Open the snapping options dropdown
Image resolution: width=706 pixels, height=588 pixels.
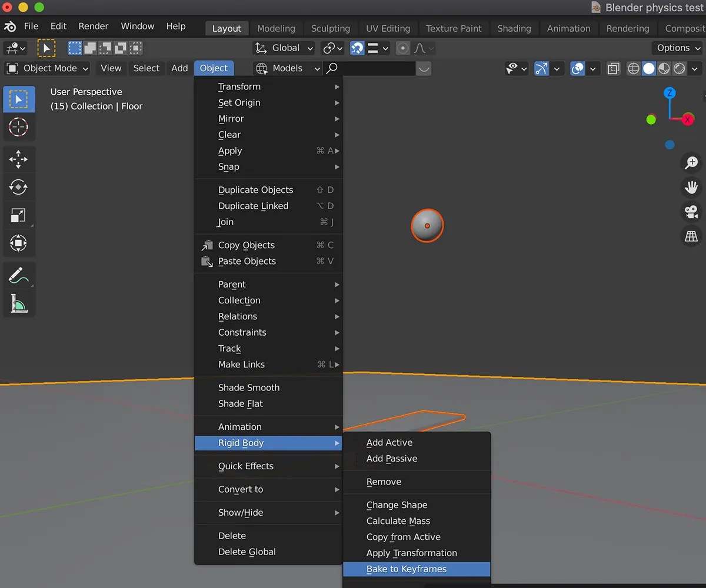click(378, 48)
